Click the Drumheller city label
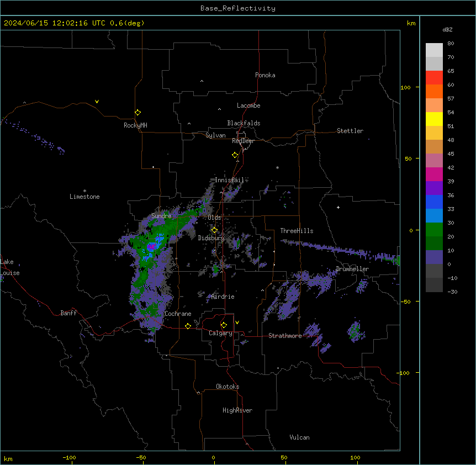Image resolution: width=476 pixels, height=465 pixels. coord(352,269)
